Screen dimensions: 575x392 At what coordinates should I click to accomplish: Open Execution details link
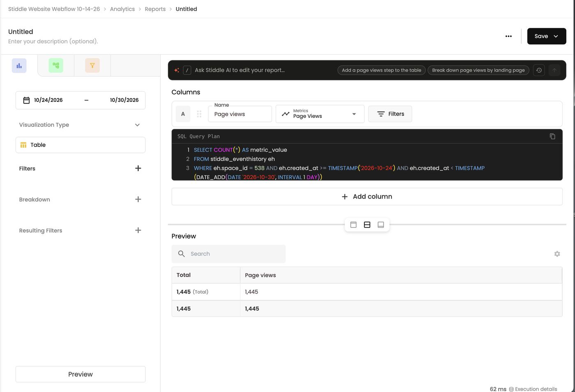click(x=533, y=389)
